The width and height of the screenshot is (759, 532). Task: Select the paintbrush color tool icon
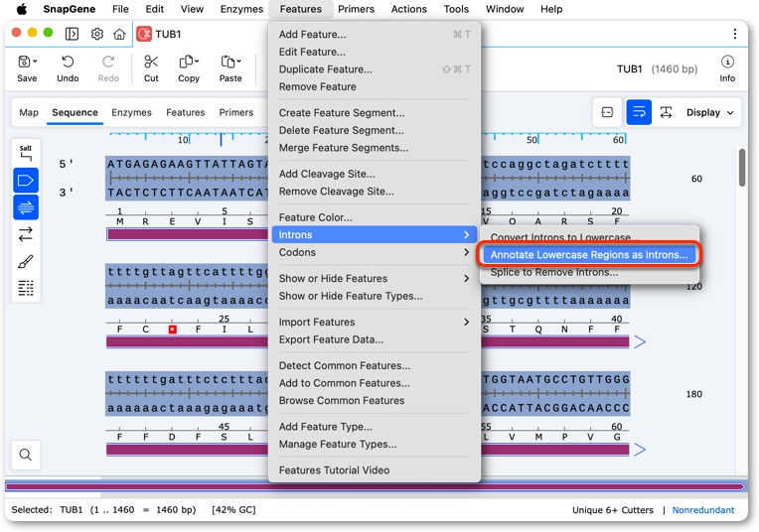pyautogui.click(x=26, y=262)
